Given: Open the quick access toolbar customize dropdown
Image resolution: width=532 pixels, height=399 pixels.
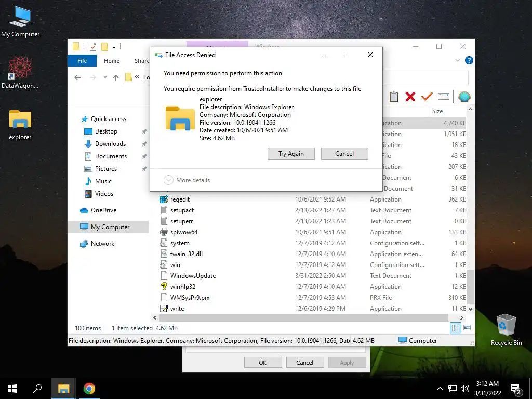Looking at the screenshot, I should [114, 47].
